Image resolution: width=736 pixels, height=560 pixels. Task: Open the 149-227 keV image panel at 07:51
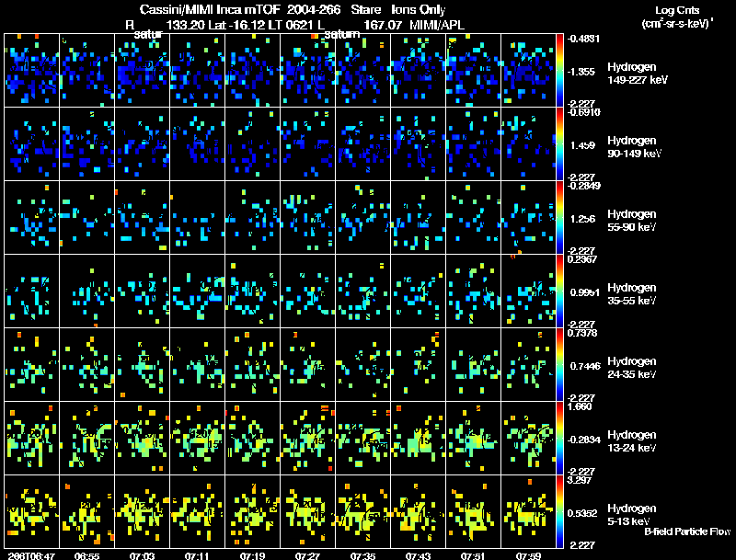[473, 71]
